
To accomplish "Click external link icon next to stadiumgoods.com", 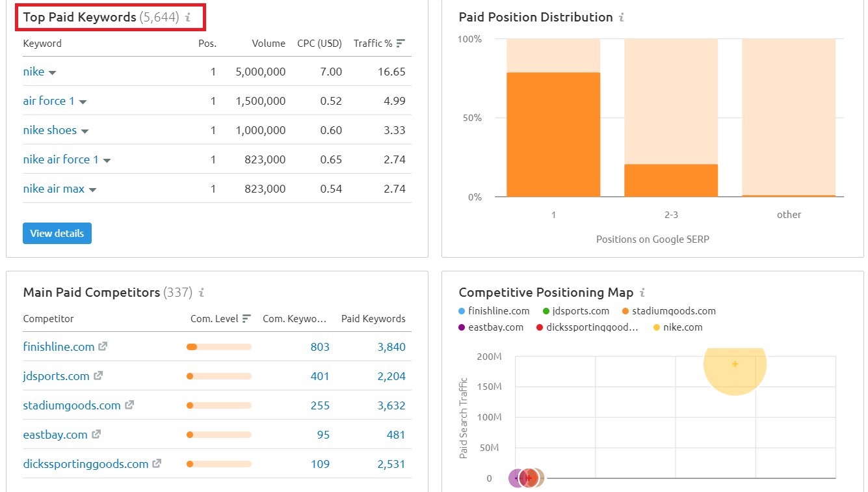I will click(129, 405).
